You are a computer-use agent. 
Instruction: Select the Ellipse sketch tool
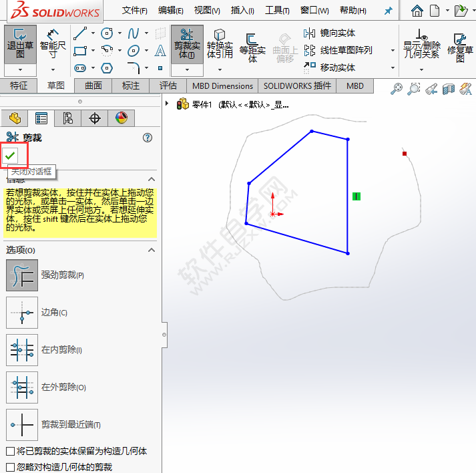pos(134,51)
